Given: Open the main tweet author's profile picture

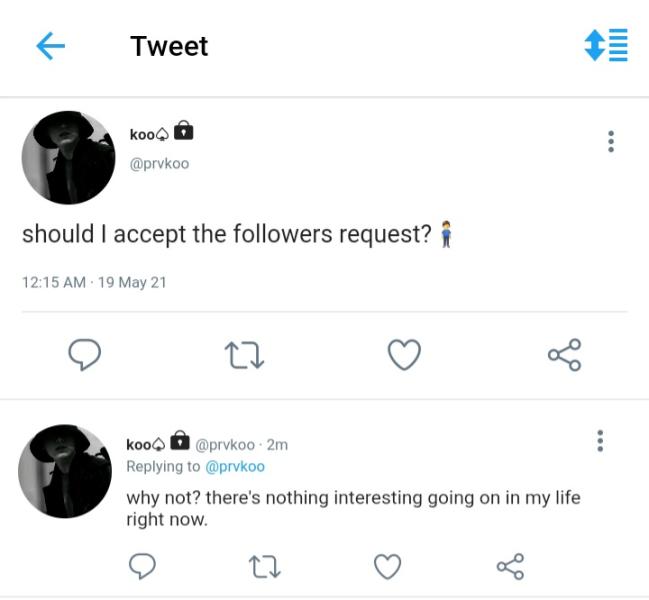Looking at the screenshot, I should [x=68, y=157].
